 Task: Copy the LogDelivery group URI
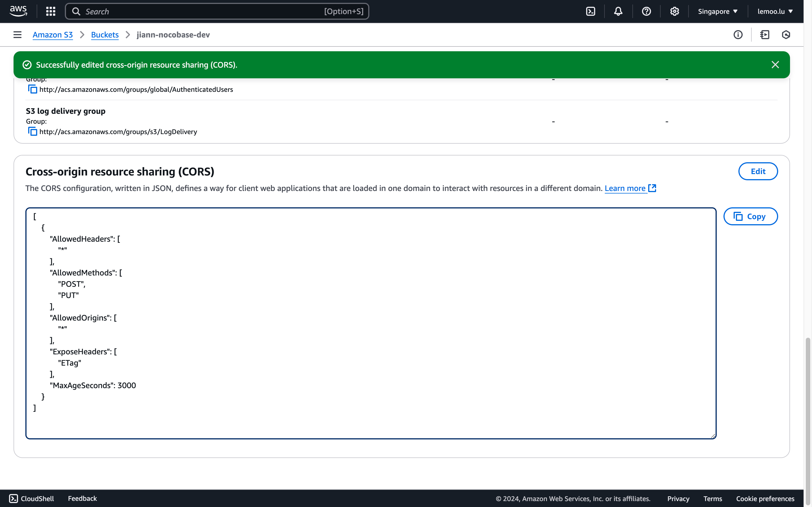coord(32,132)
